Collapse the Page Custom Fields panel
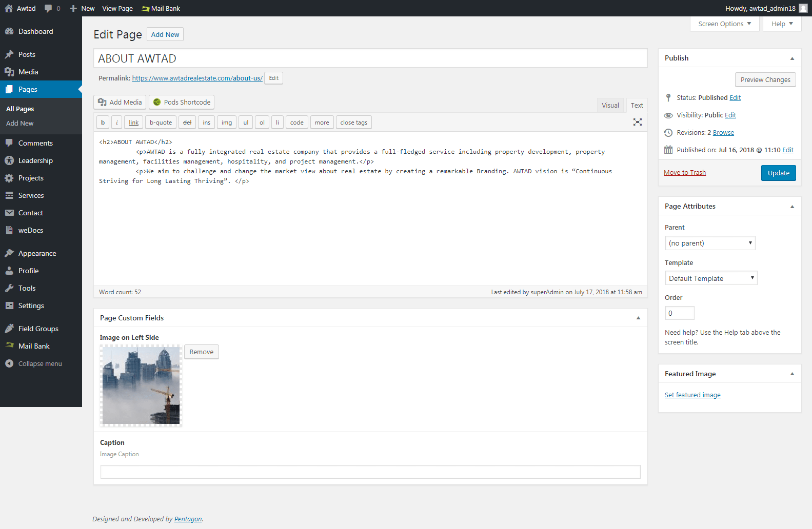 pyautogui.click(x=638, y=318)
